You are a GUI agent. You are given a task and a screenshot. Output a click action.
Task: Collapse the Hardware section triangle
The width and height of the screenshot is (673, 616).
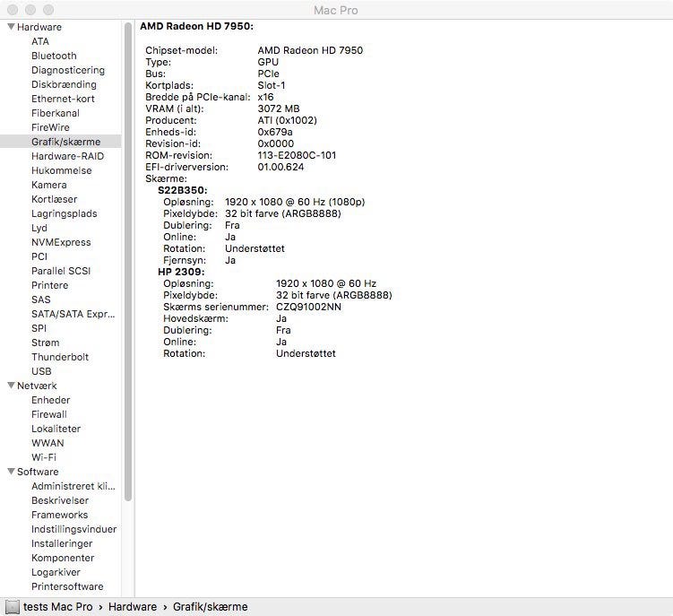(11, 27)
